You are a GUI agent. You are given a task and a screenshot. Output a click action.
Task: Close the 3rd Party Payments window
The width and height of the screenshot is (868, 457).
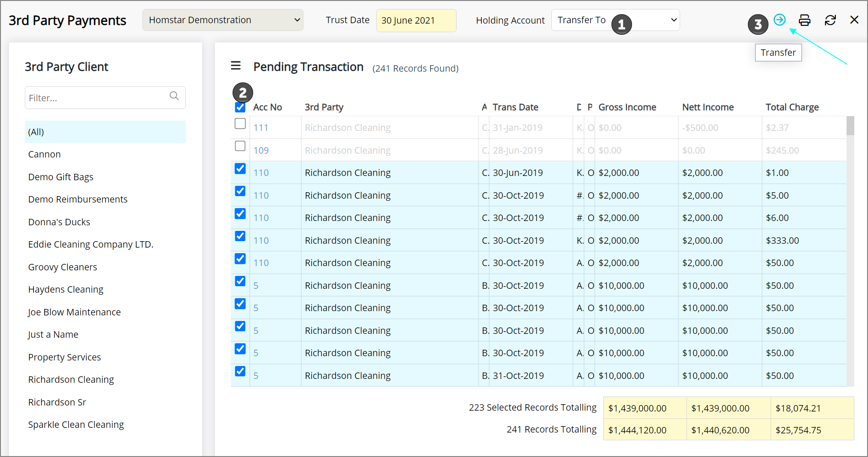pyautogui.click(x=854, y=20)
